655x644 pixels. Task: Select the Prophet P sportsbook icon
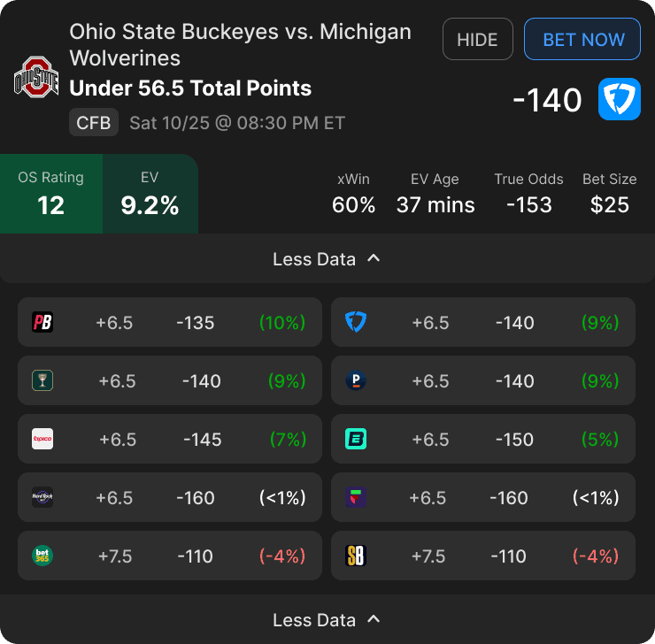tap(356, 380)
